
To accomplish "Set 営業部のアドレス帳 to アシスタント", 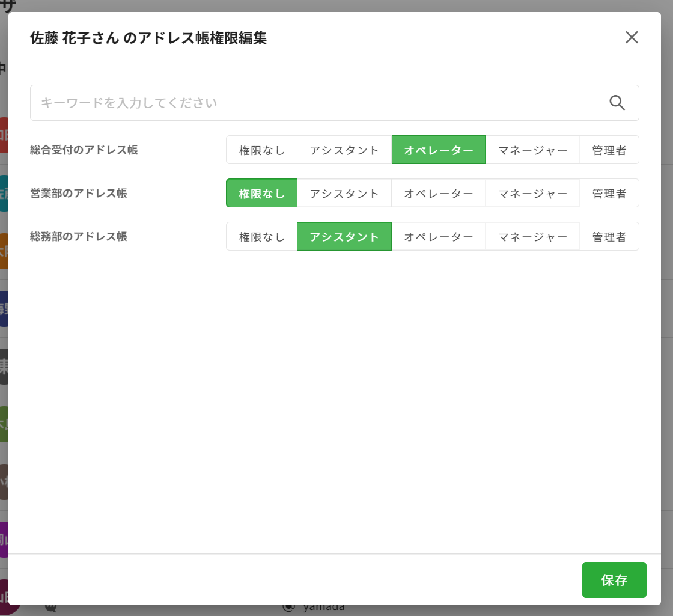I will (344, 194).
